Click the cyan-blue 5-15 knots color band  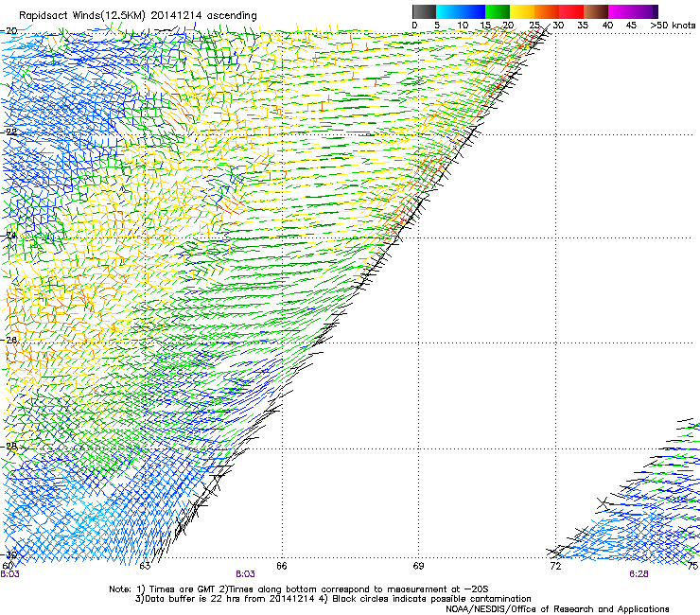pos(461,11)
